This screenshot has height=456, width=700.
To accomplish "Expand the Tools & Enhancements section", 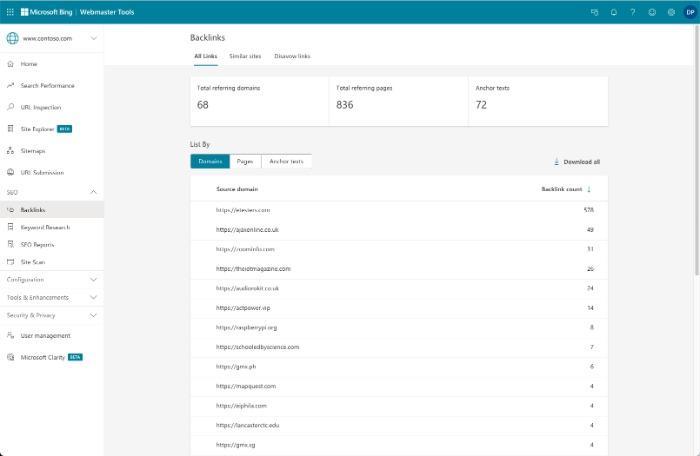I will point(52,297).
